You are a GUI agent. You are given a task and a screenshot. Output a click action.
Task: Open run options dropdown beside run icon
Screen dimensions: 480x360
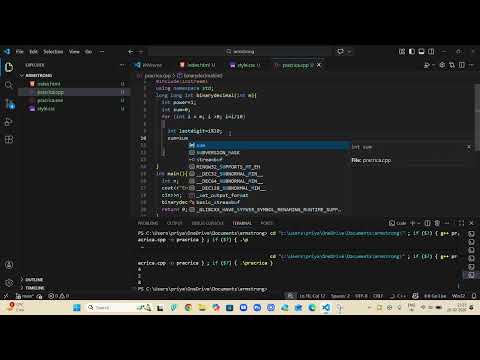click(x=433, y=65)
